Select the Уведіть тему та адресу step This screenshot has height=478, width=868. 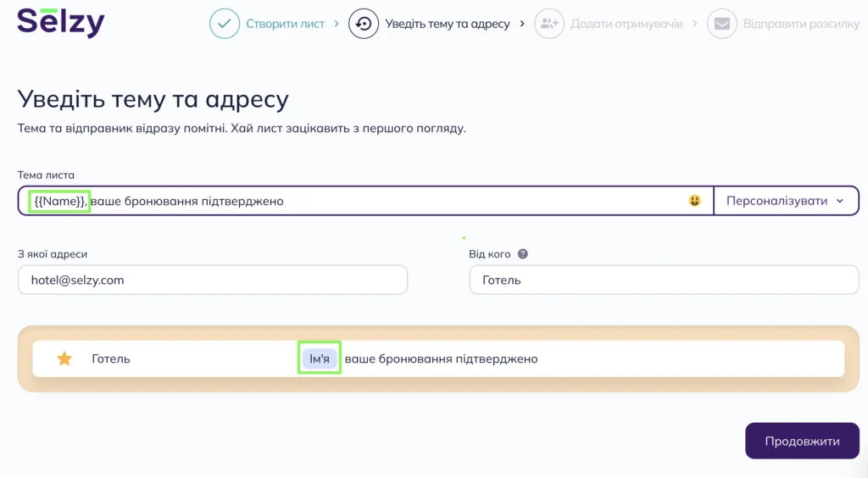448,24
